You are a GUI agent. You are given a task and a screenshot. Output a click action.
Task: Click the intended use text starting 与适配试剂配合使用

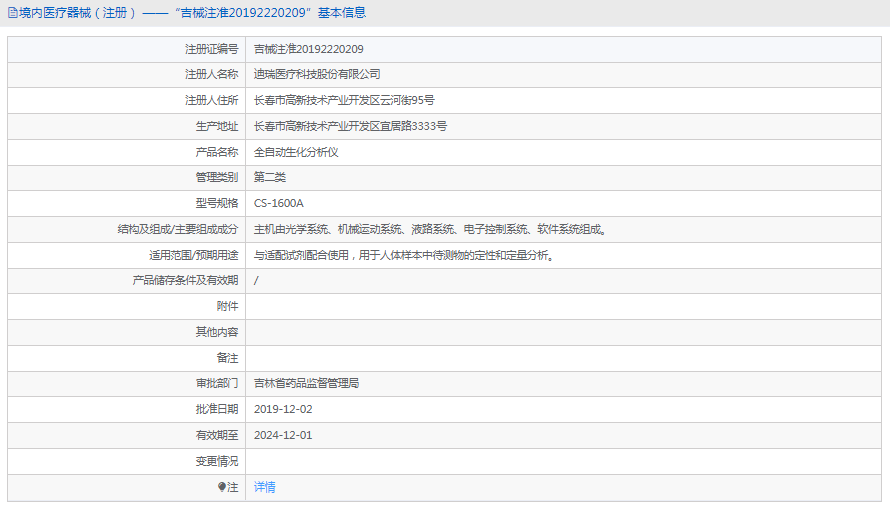[403, 255]
